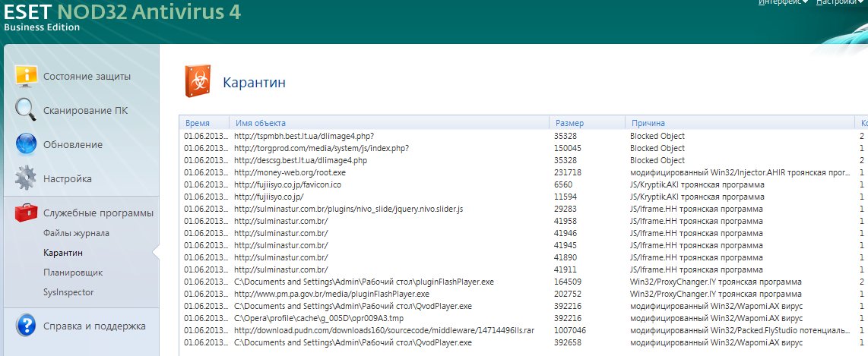
Task: Click the gear icon for Настройка
Action: (26, 178)
